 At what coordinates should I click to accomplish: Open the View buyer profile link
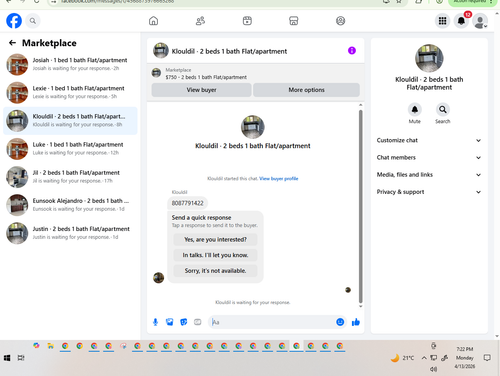point(279,179)
